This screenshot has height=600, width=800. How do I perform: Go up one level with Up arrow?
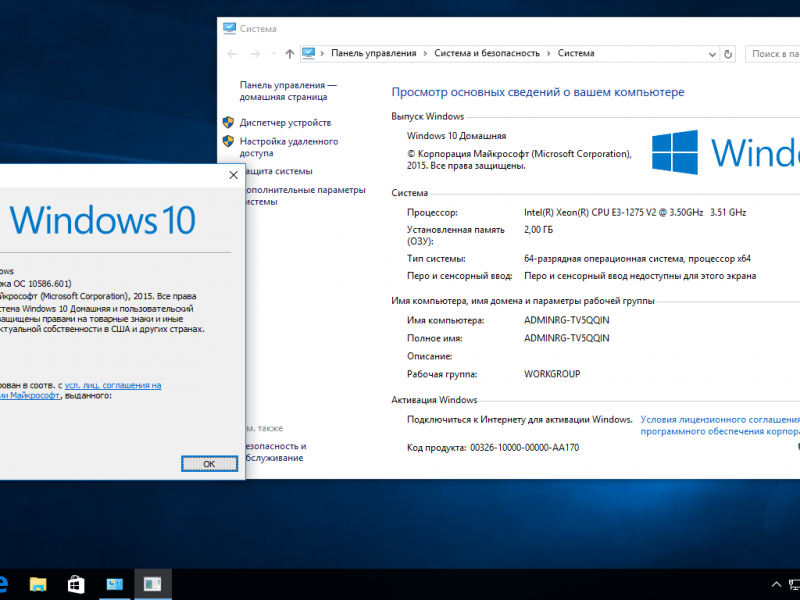tap(290, 54)
